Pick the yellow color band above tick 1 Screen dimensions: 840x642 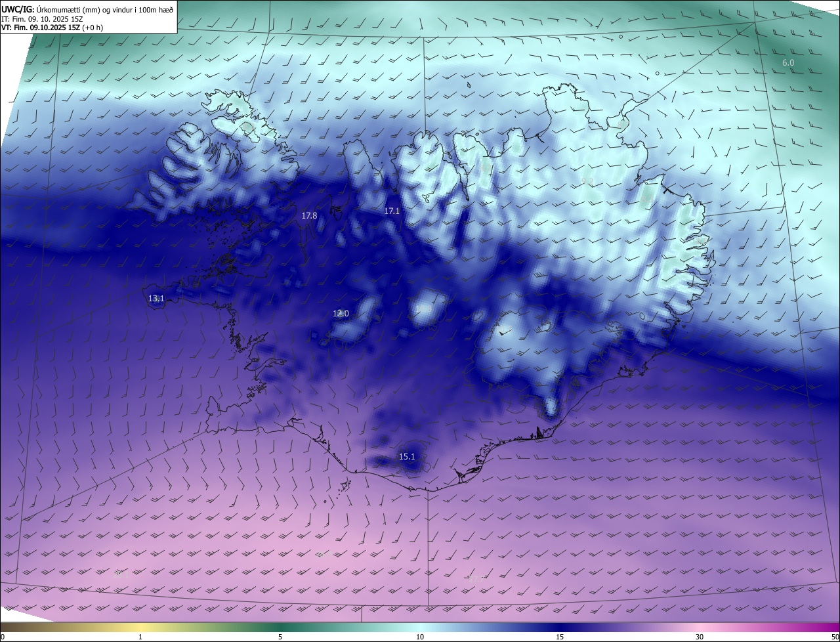click(140, 628)
